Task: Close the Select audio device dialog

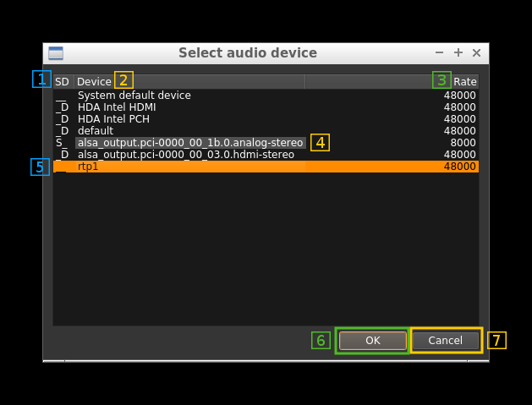Action: [x=476, y=52]
